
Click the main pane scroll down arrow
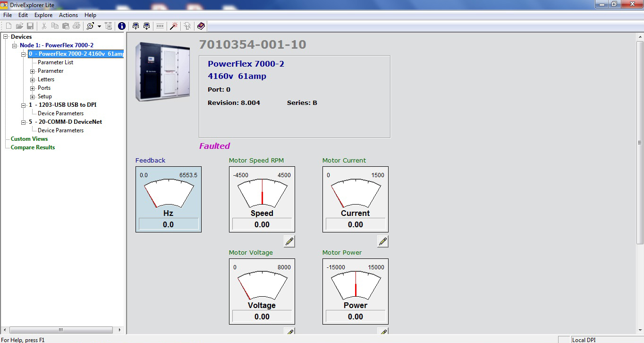pos(640,330)
